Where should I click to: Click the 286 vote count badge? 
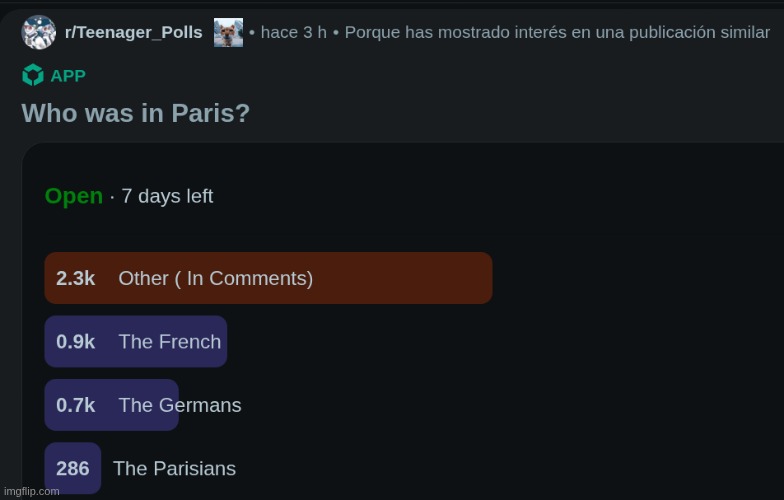pyautogui.click(x=72, y=468)
